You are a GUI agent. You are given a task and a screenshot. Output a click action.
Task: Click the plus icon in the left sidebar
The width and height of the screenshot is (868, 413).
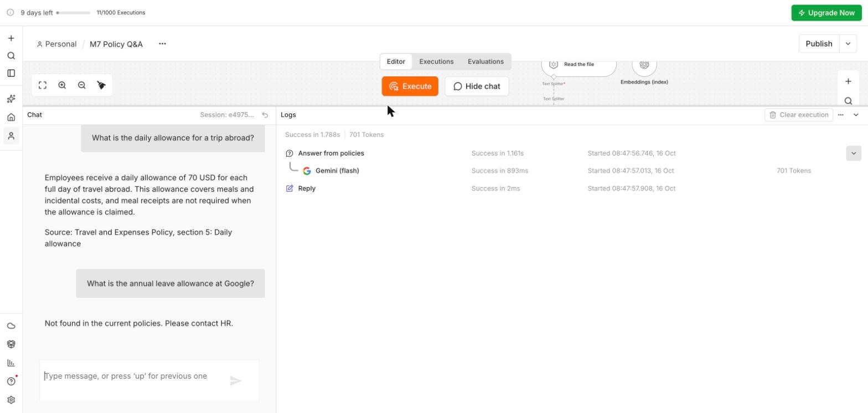(11, 38)
